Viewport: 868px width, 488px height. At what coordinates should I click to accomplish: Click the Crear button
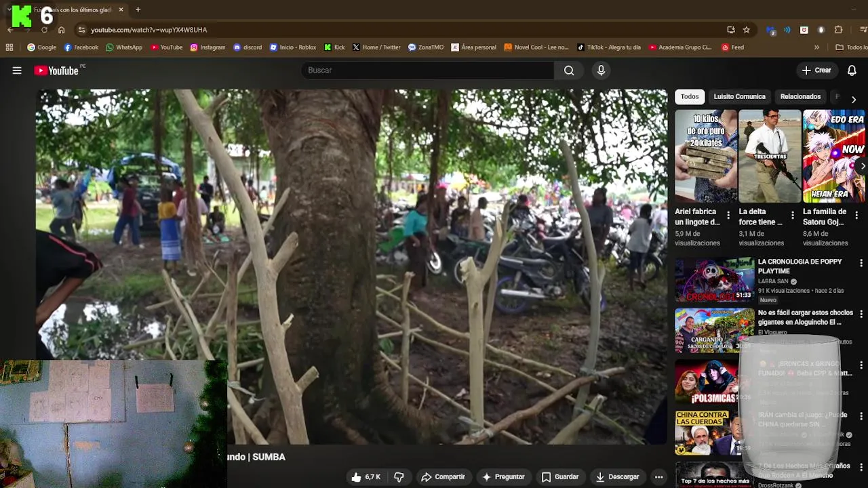click(x=816, y=70)
